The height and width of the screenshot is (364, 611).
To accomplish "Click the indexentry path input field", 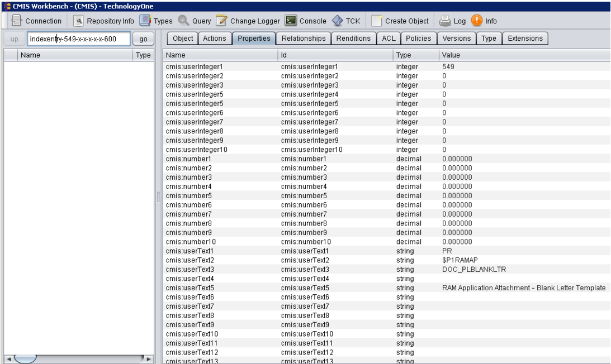I will pos(79,39).
